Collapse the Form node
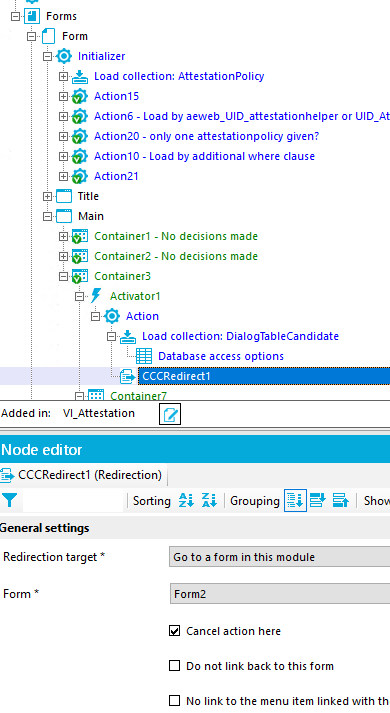This screenshot has height=713, width=390. click(x=31, y=36)
